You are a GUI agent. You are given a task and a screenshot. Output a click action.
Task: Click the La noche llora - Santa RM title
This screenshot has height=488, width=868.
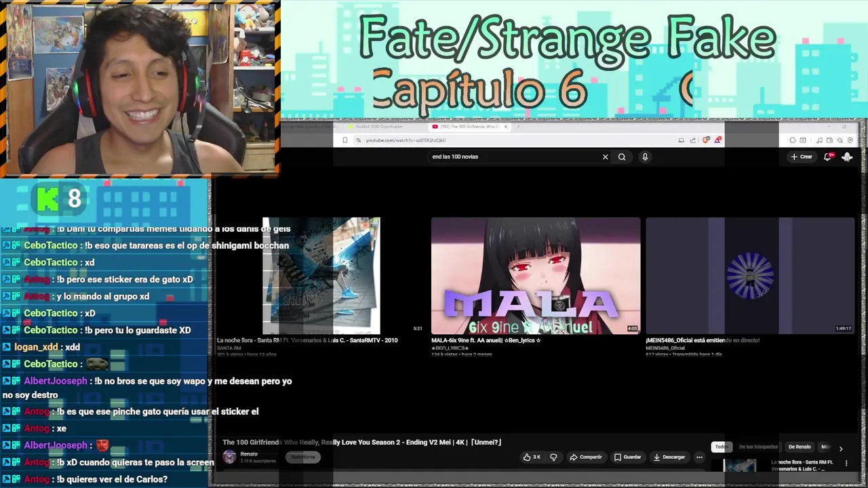[307, 340]
